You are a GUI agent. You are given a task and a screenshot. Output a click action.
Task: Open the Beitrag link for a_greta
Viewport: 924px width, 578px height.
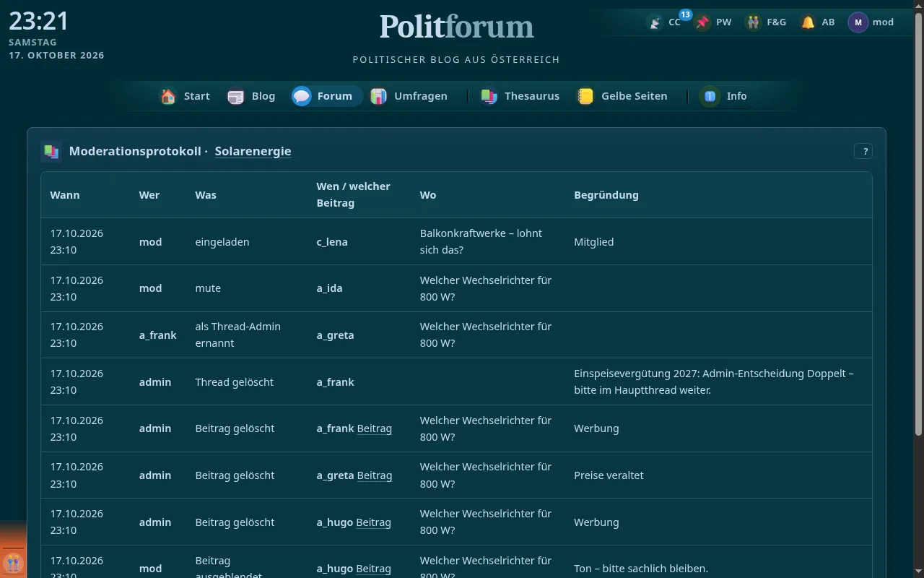[x=375, y=475]
